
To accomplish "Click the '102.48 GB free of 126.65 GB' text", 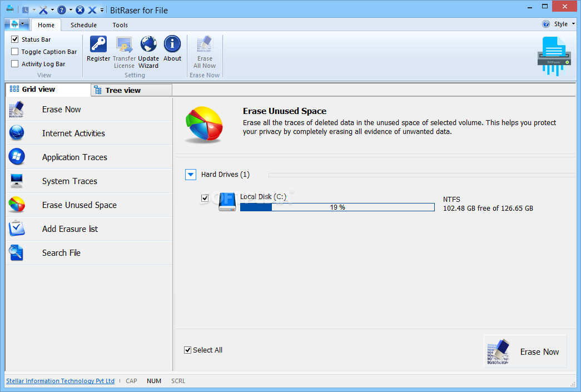I will pyautogui.click(x=488, y=208).
